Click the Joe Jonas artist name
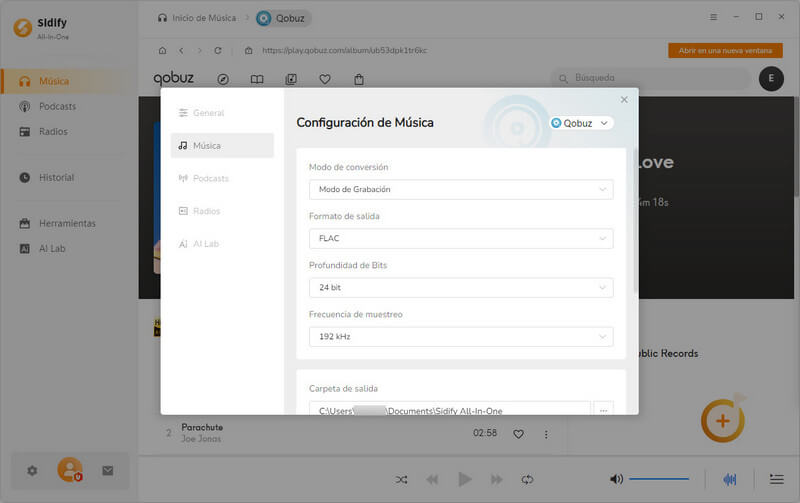 201,439
